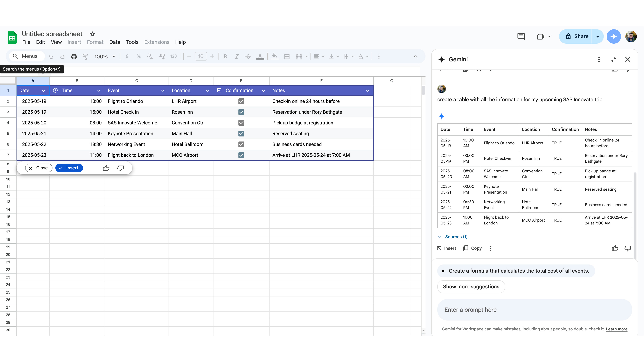Toggle confirmation checkbox for Flight back to London
The width and height of the screenshot is (644, 362).
241,155
